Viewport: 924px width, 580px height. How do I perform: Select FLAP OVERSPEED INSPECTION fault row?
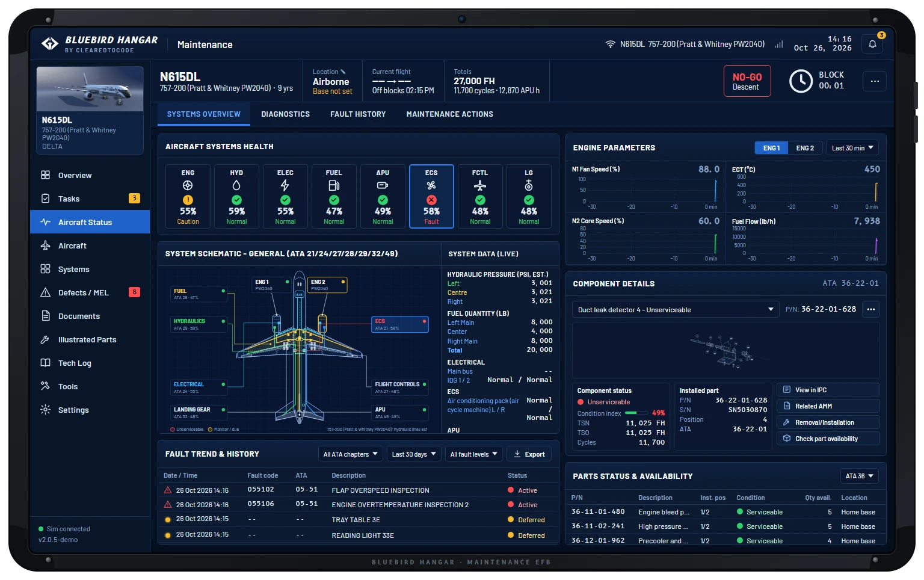coord(358,490)
